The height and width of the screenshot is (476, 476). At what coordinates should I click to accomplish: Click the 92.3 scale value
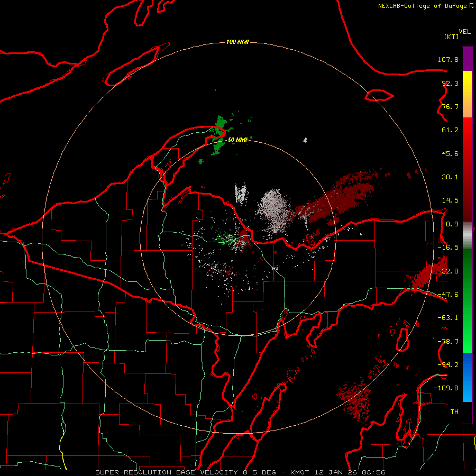(x=450, y=83)
